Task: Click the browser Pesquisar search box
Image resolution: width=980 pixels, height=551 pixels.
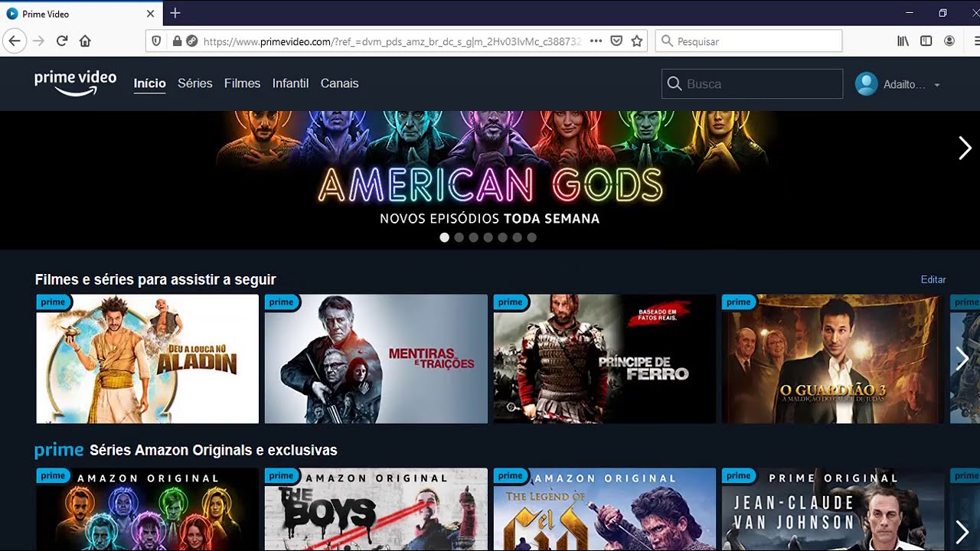Action: tap(749, 41)
